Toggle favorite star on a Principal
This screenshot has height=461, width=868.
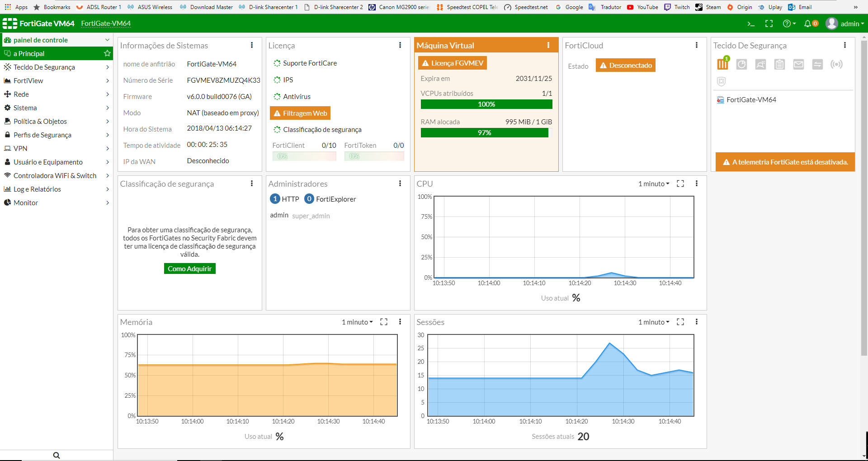point(107,53)
